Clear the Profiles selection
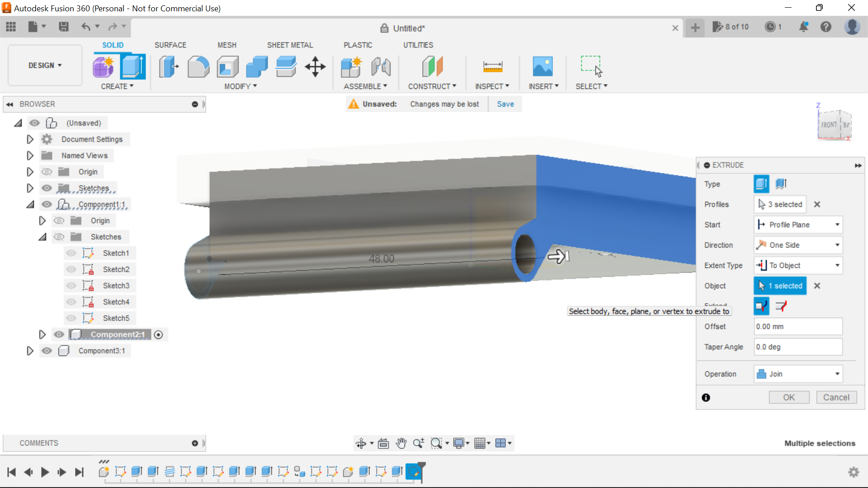 [x=817, y=204]
